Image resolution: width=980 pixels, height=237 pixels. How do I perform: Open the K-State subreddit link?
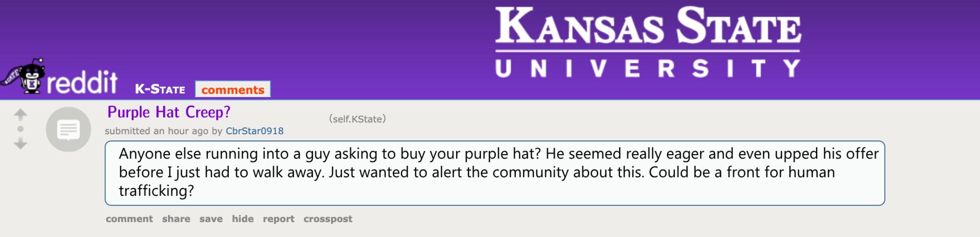160,89
